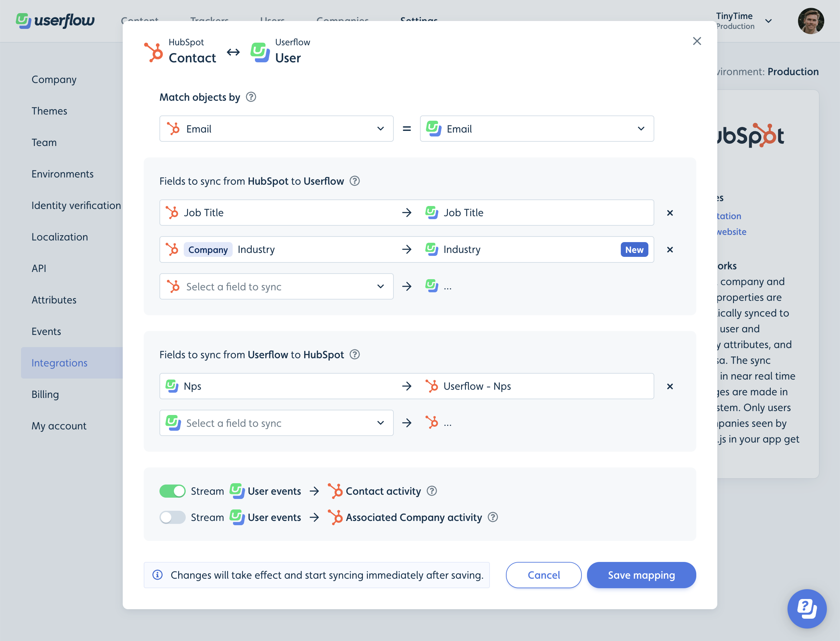Click the Industry target field text
Screen dimensions: 840x641
(462, 249)
